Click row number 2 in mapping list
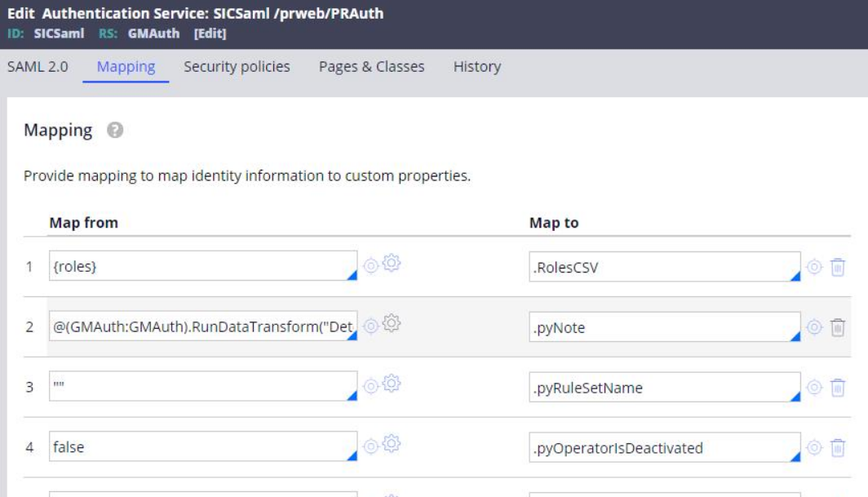Viewport: 868px width, 497px height. click(29, 327)
